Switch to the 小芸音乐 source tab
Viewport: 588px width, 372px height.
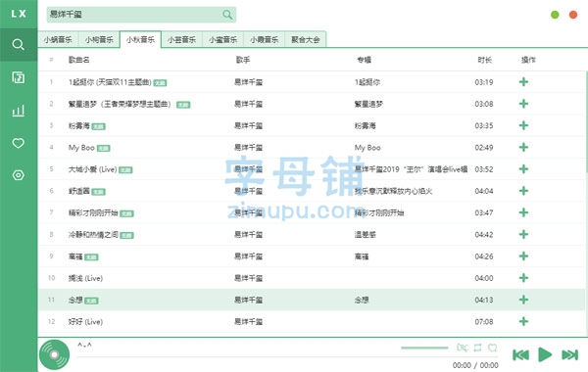click(181, 40)
